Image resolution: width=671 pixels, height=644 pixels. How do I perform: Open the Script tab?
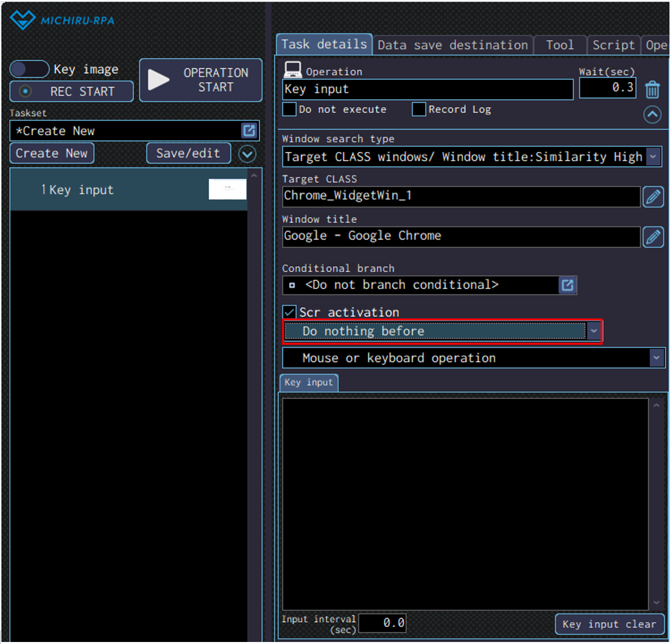[613, 45]
